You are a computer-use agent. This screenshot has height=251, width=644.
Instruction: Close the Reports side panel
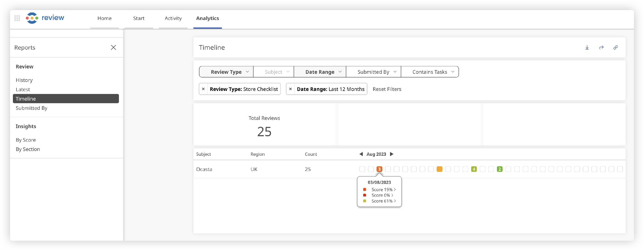[x=113, y=47]
